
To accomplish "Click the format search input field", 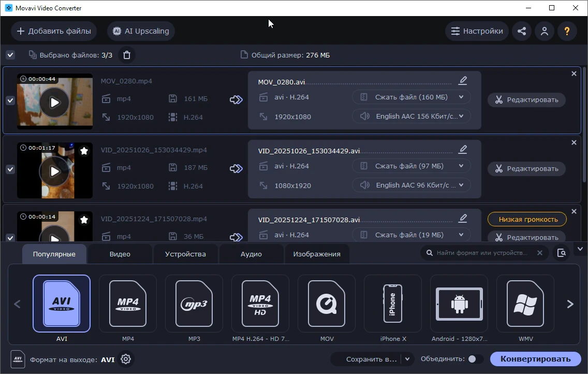I will pyautogui.click(x=481, y=253).
